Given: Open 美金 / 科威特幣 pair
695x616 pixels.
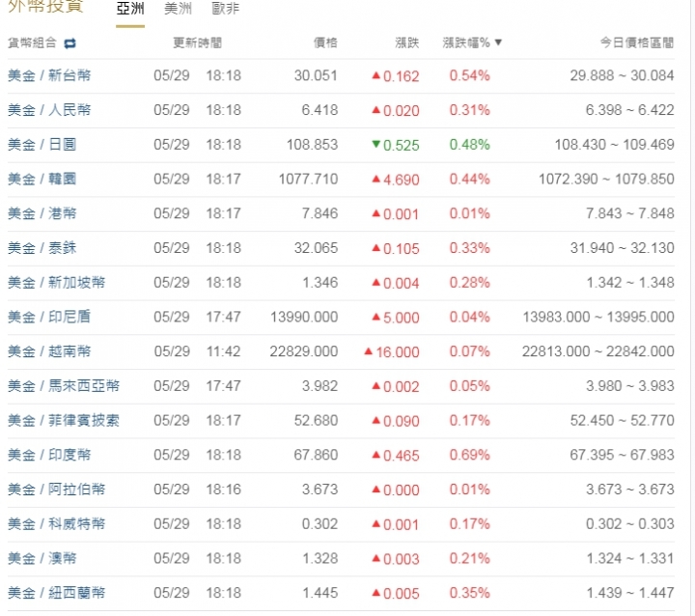Looking at the screenshot, I should point(56,524).
